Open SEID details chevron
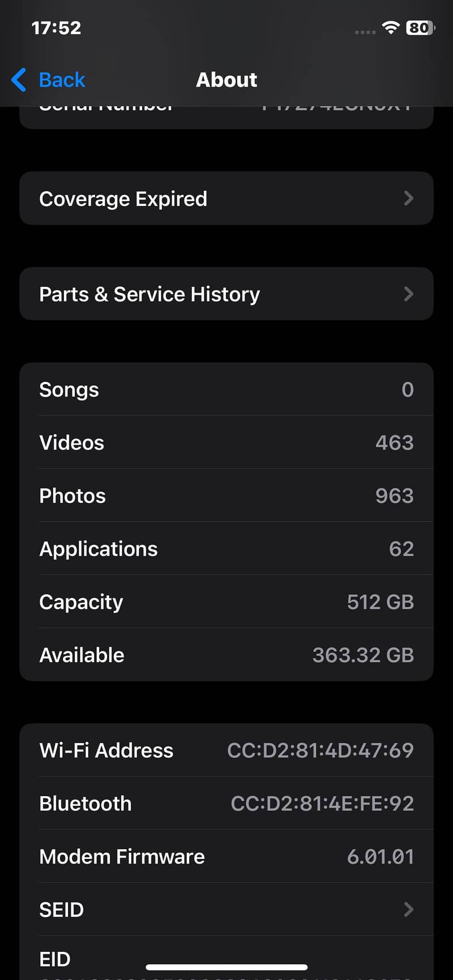The image size is (453, 980). [408, 909]
